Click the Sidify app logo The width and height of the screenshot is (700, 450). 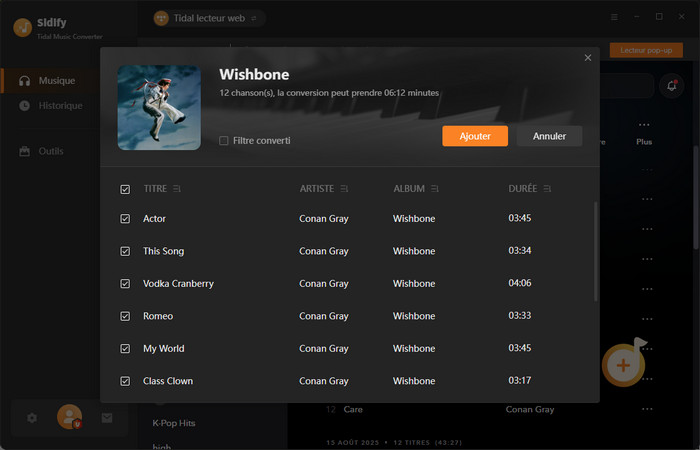click(x=21, y=27)
